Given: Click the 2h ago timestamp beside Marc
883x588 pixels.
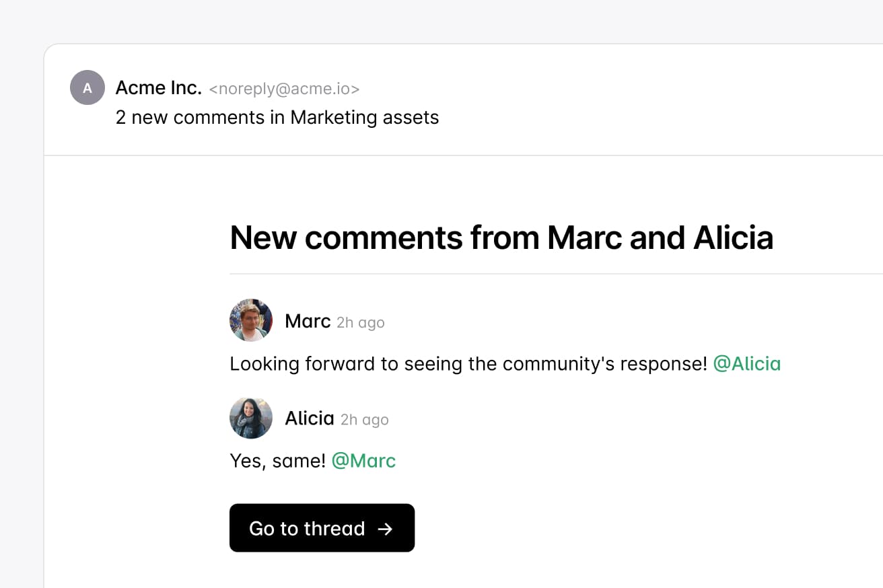Looking at the screenshot, I should tap(361, 323).
